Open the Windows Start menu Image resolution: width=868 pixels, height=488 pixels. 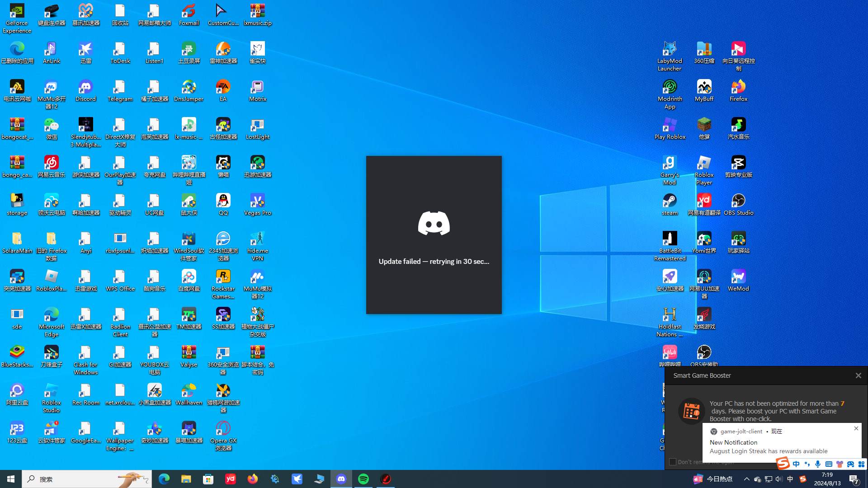(11, 479)
